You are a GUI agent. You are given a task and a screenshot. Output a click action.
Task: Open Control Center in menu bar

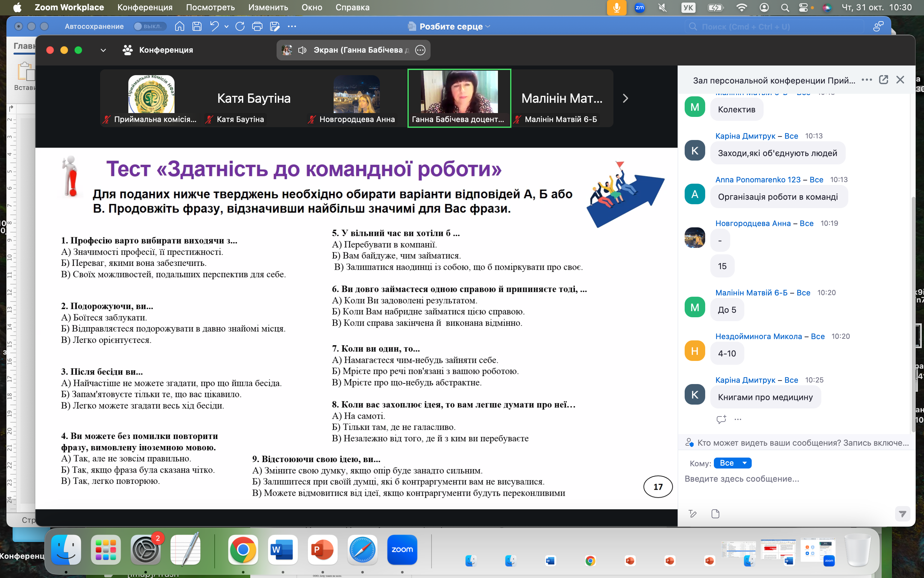803,7
